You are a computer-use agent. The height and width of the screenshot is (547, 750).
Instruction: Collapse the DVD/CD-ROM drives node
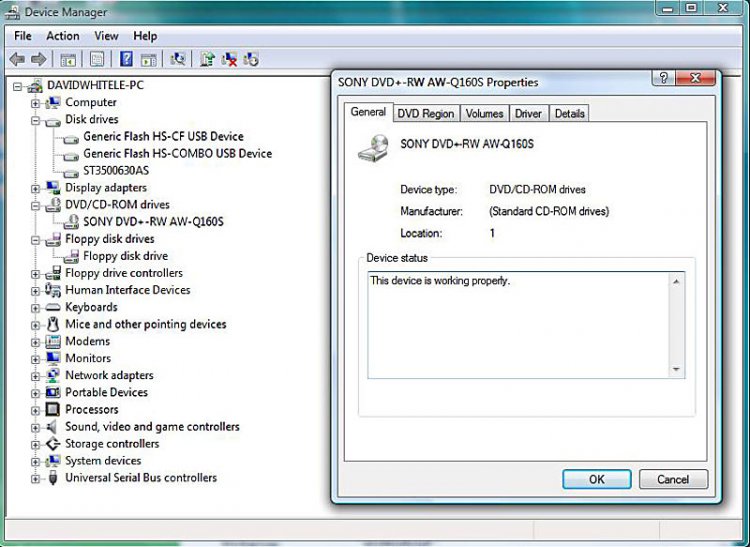click(35, 206)
